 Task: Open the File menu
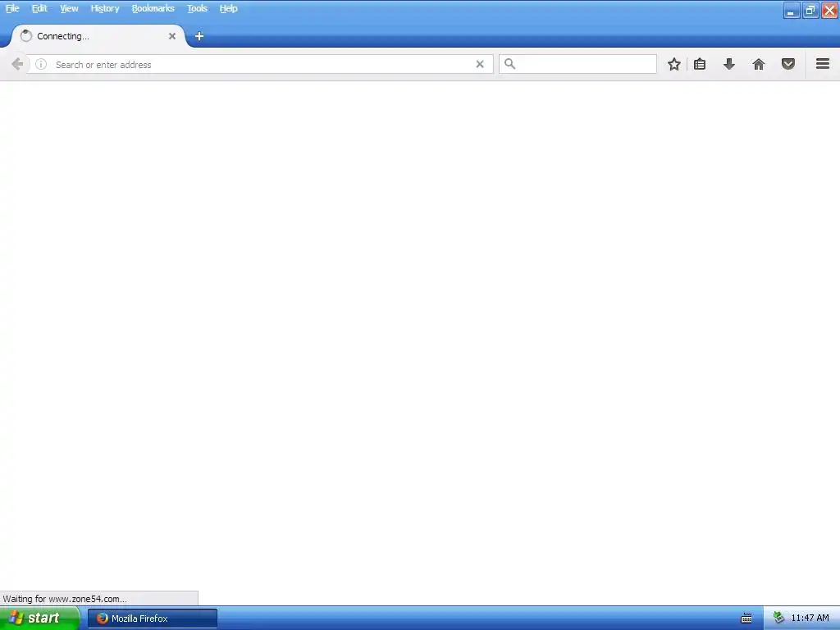(x=12, y=8)
